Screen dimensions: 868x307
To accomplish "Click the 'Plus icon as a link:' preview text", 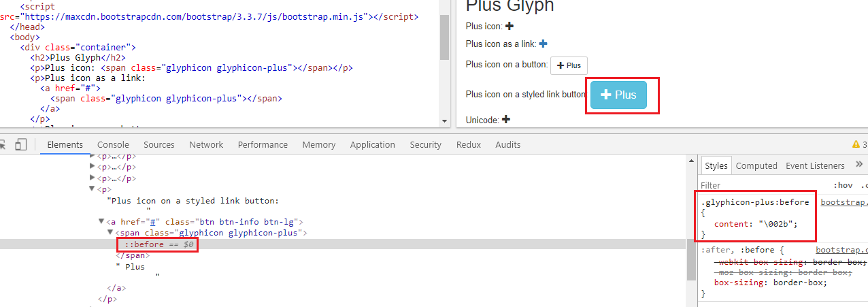I will [x=501, y=44].
